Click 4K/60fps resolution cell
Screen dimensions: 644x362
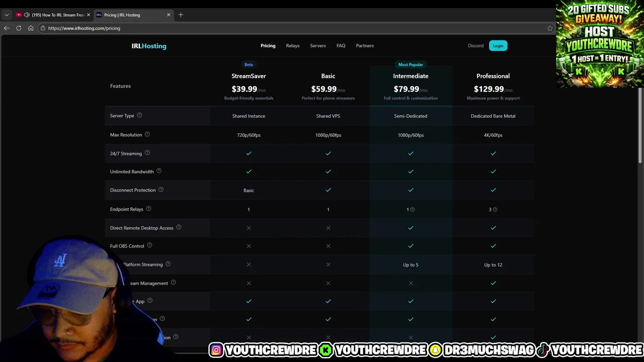(x=493, y=135)
